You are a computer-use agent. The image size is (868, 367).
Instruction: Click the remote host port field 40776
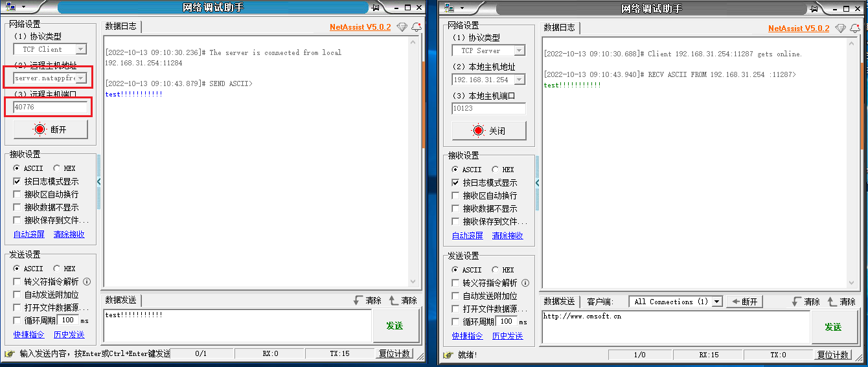[x=50, y=107]
